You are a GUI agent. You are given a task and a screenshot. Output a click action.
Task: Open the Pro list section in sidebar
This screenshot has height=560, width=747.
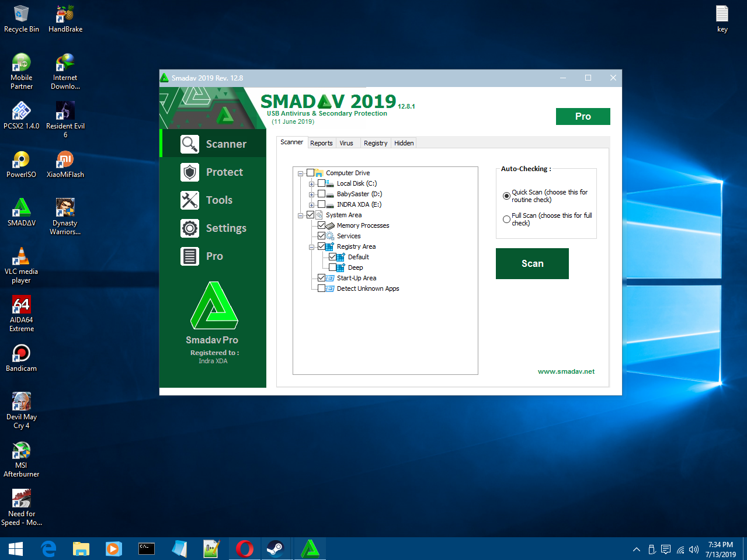point(214,256)
